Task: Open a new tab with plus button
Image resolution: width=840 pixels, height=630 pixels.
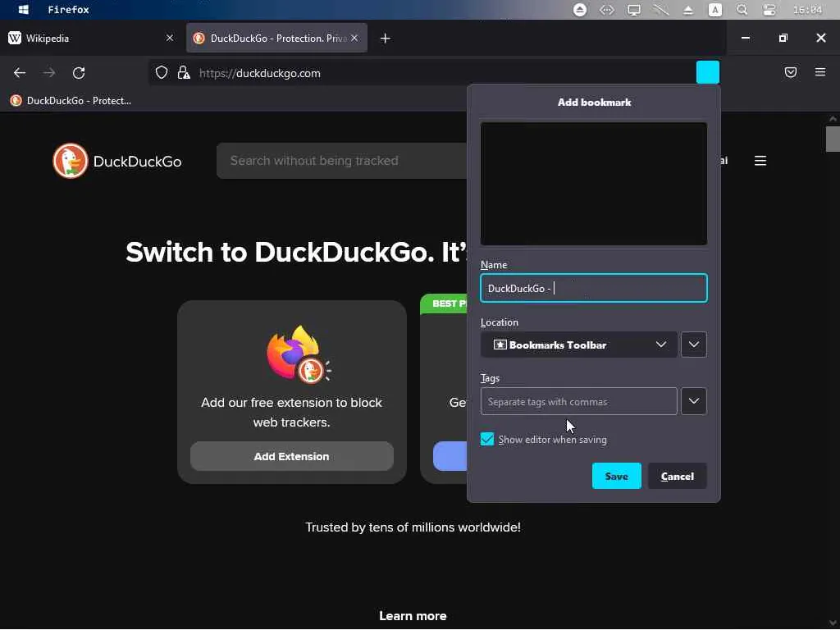Action: (386, 38)
